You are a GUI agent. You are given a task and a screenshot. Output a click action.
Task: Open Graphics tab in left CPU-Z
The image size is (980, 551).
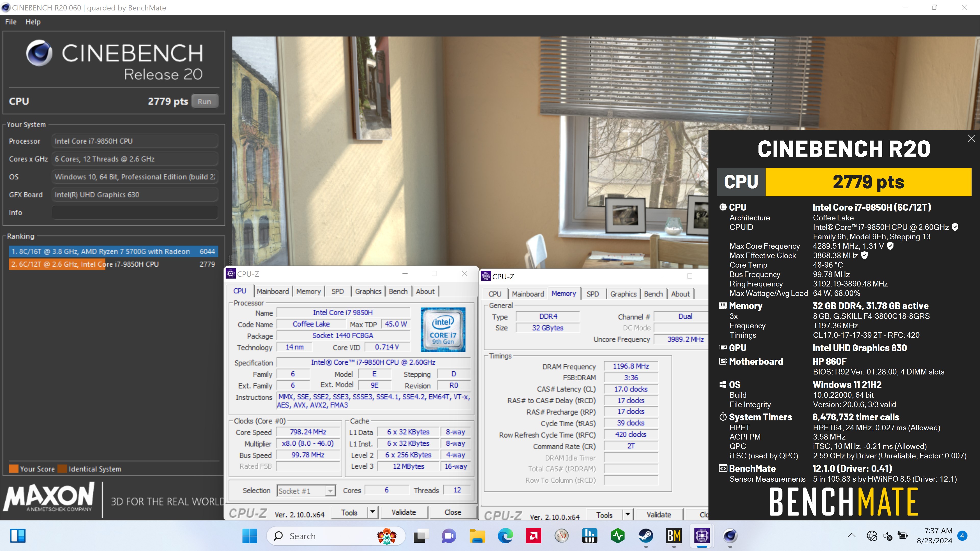[368, 291]
